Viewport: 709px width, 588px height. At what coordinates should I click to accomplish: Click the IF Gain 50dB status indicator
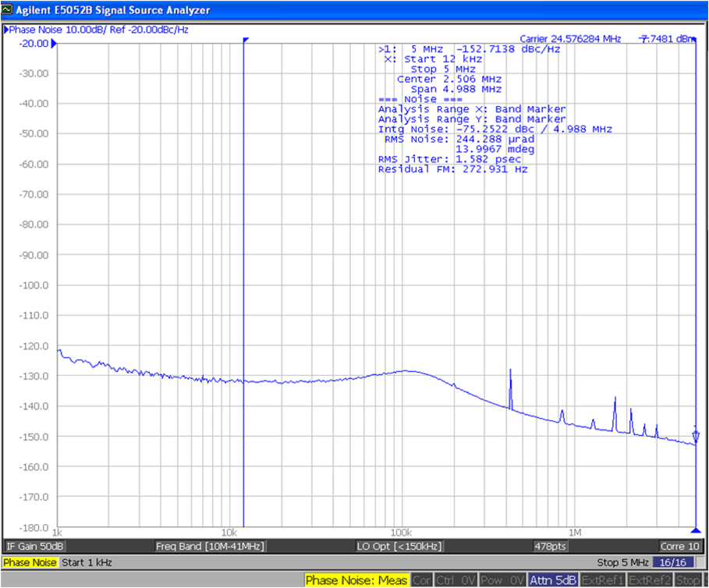35,546
